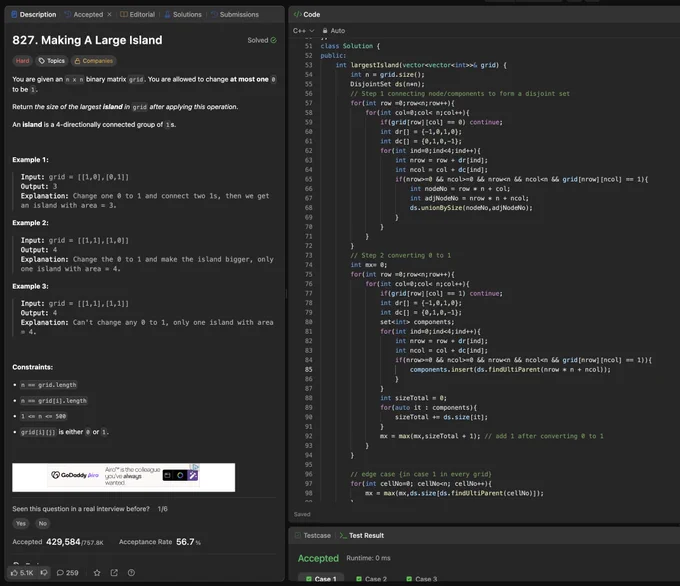Select Case 1 result

321,579
